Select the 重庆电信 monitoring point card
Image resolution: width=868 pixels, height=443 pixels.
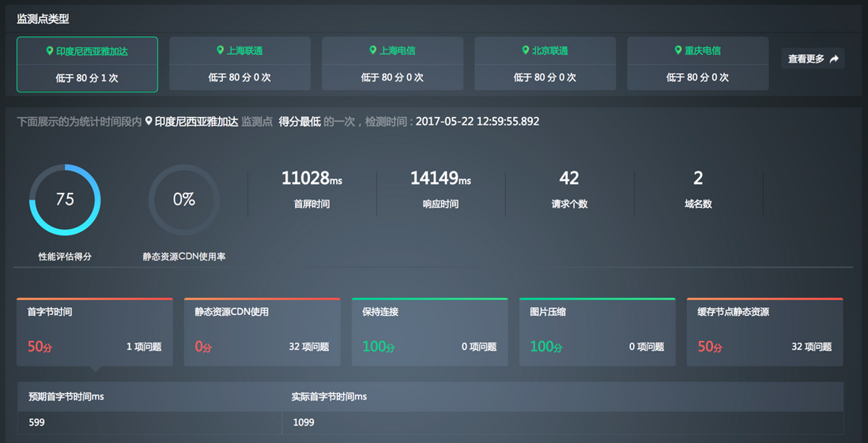click(697, 64)
